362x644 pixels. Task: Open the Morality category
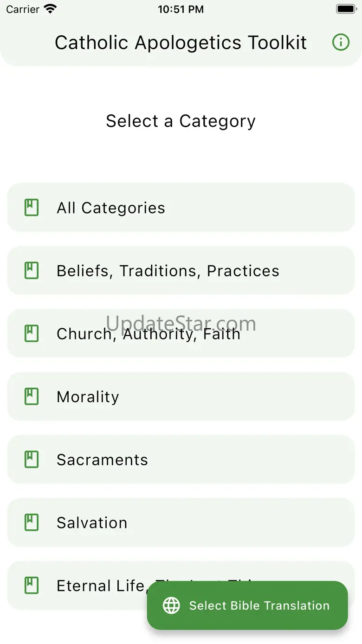[181, 397]
